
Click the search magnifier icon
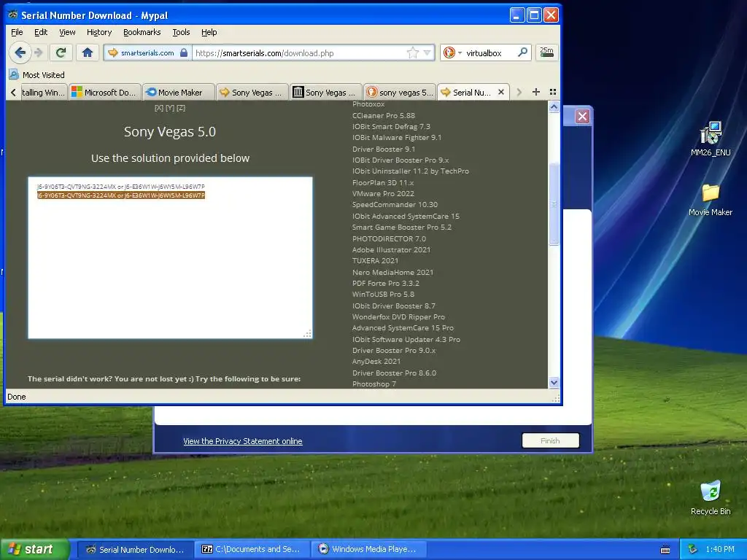pyautogui.click(x=522, y=52)
